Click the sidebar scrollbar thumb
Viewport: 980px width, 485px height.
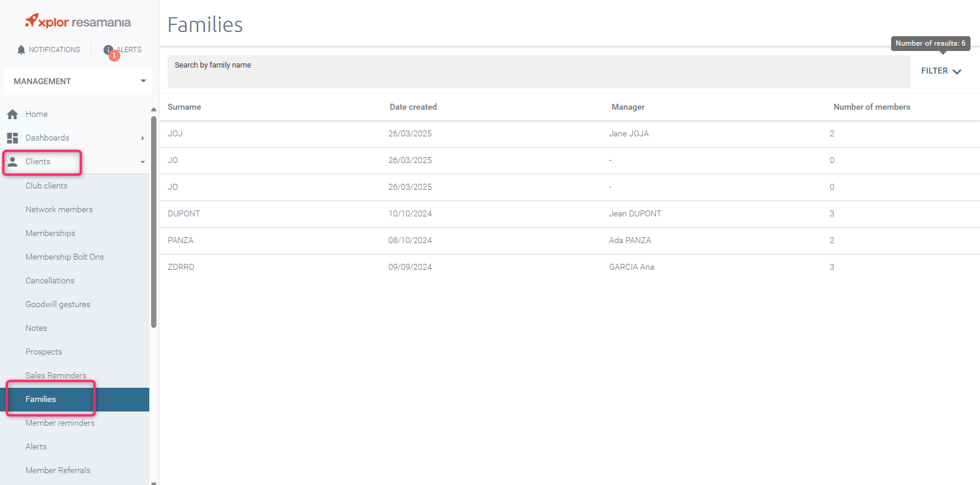[x=154, y=222]
